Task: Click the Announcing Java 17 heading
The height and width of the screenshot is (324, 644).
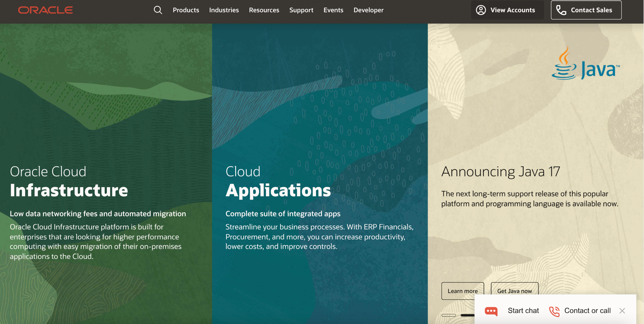Action: pyautogui.click(x=501, y=172)
